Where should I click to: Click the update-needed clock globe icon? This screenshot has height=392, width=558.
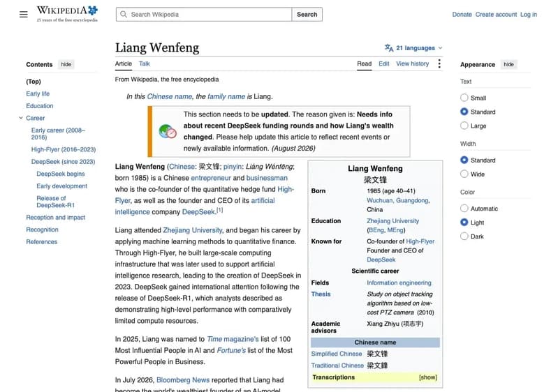168,131
